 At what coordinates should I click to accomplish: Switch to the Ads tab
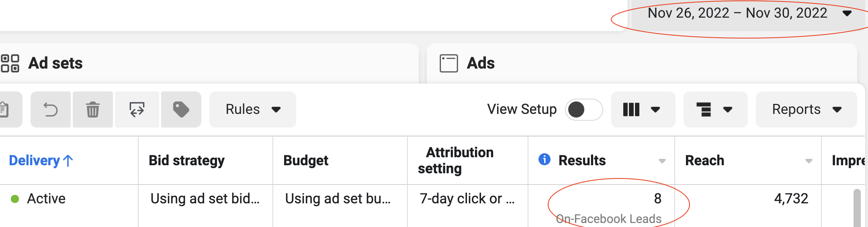481,63
